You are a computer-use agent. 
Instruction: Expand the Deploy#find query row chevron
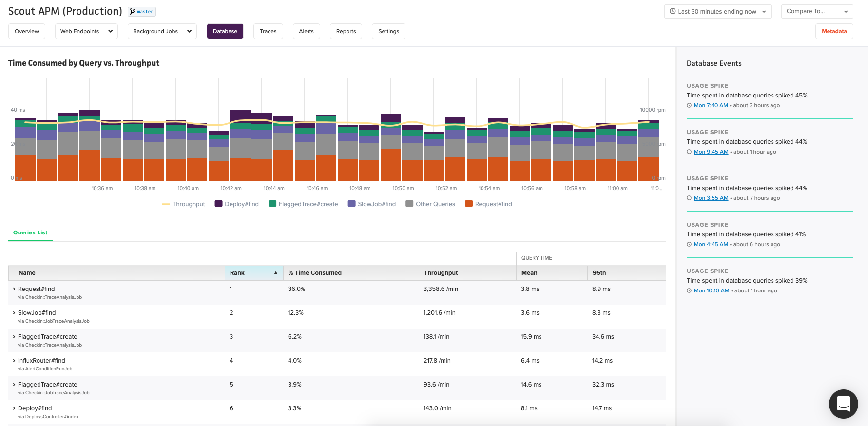pos(14,408)
